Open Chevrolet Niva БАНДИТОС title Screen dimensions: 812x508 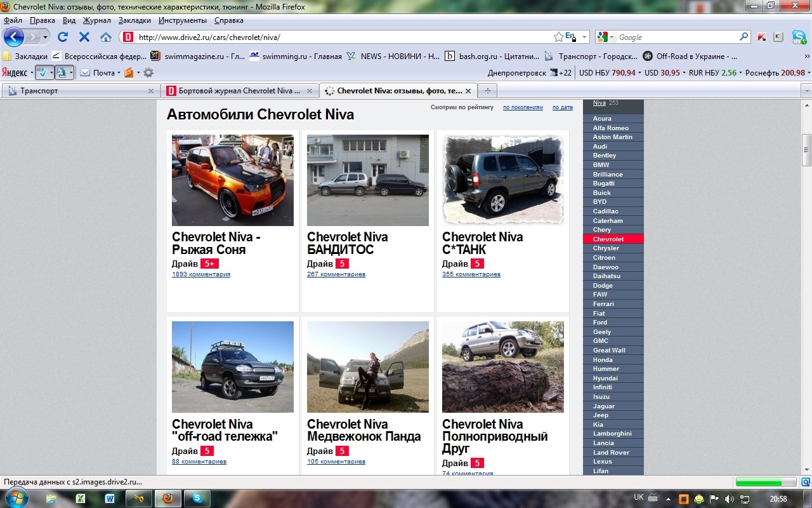[x=348, y=243]
